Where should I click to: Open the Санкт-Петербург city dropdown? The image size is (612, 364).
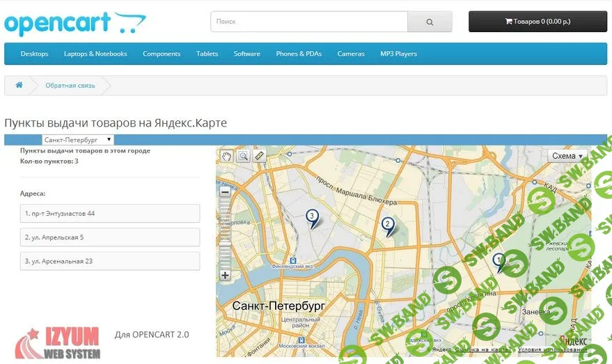pos(77,140)
